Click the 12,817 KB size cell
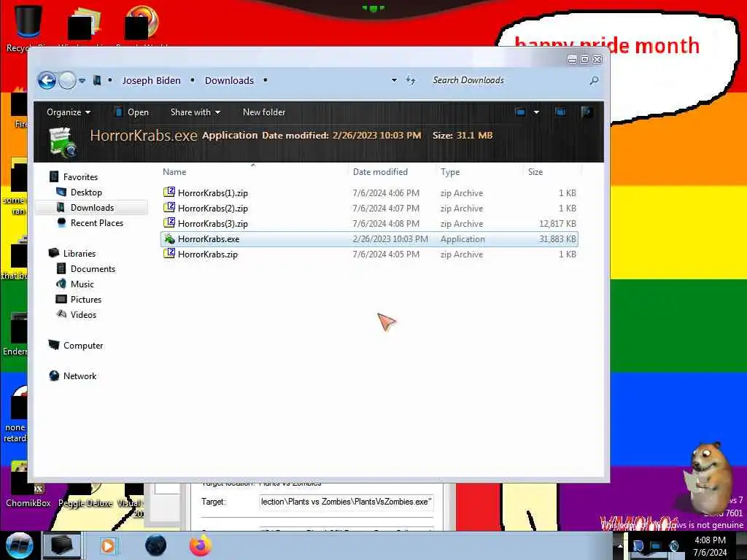747x560 pixels. coord(557,223)
